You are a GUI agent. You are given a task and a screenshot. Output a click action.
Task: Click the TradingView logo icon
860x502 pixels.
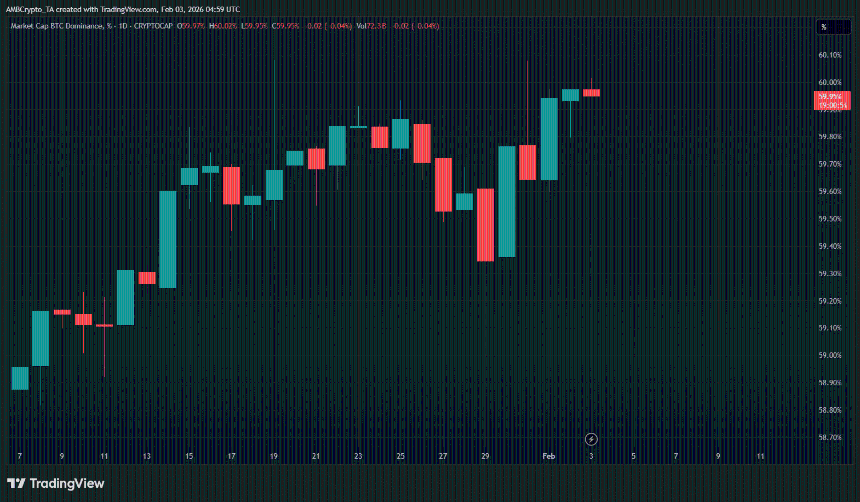15,484
